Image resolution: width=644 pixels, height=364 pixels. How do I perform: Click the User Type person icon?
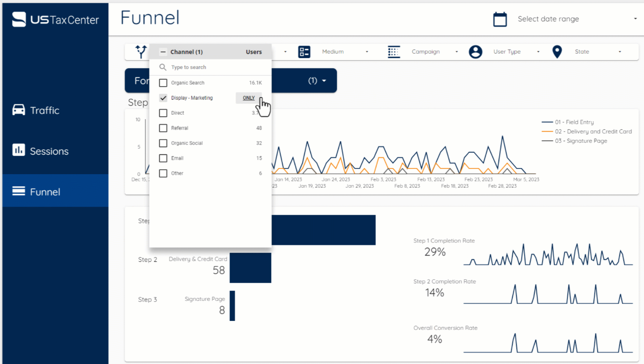pyautogui.click(x=475, y=52)
